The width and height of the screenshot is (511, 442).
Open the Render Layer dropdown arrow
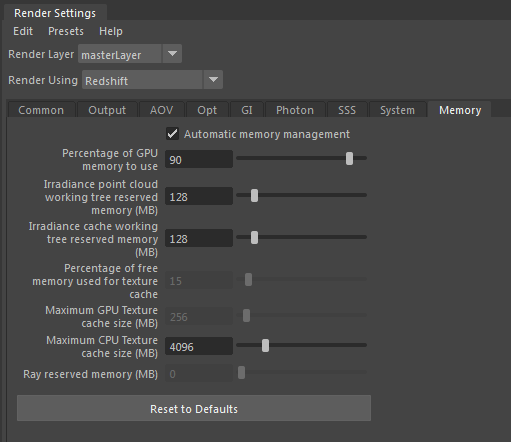(x=172, y=54)
